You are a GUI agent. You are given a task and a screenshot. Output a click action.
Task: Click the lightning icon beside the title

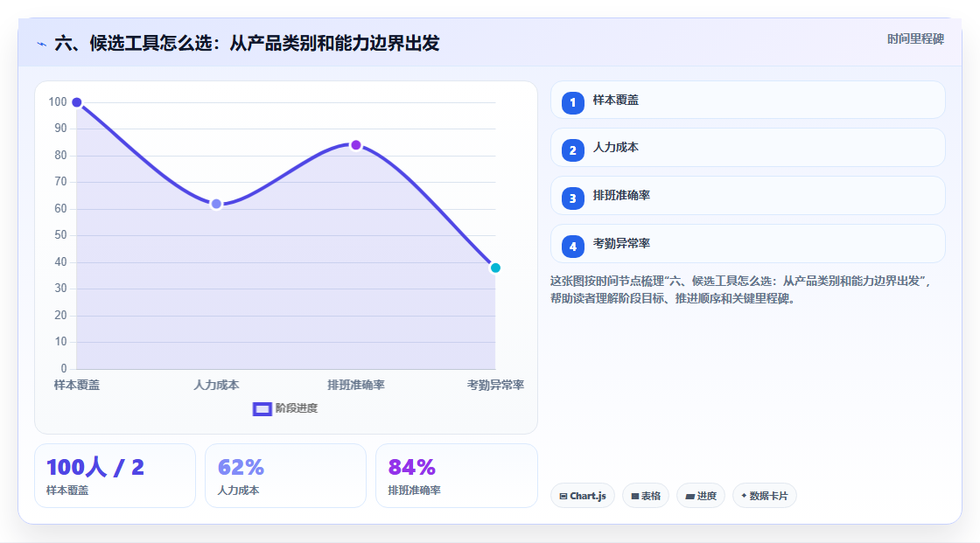pos(42,44)
